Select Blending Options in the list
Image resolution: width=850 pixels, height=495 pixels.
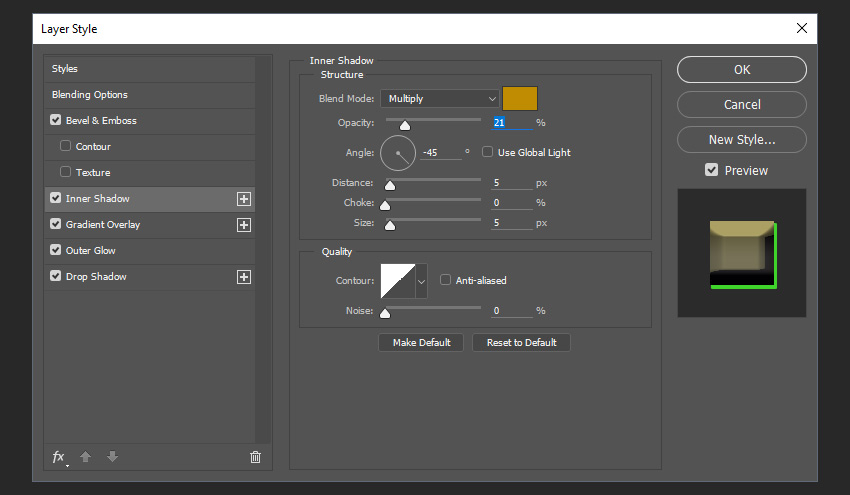[90, 95]
